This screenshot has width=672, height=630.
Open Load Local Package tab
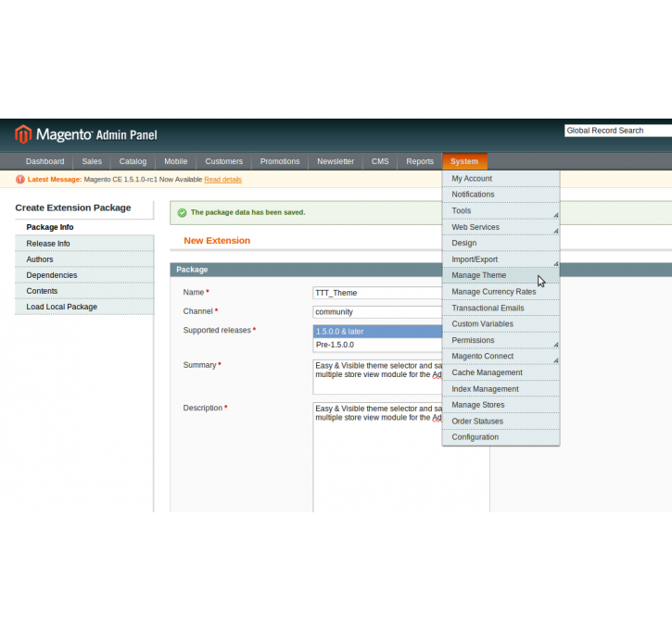point(84,307)
